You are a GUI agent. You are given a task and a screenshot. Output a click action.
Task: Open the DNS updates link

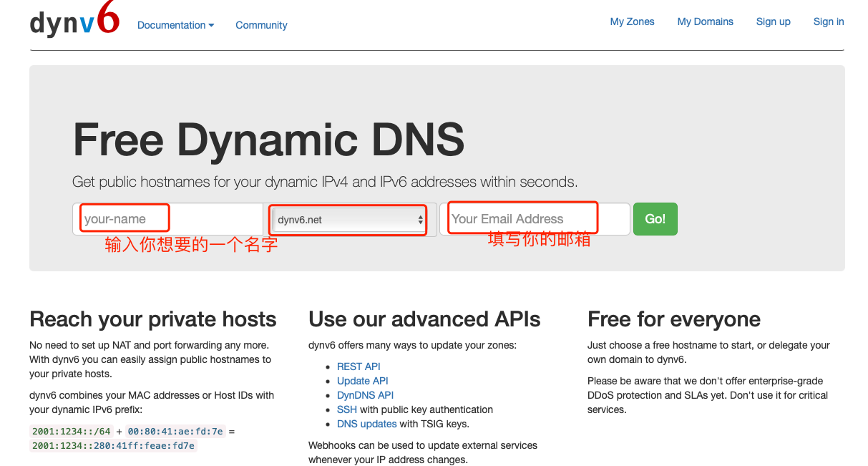[366, 424]
